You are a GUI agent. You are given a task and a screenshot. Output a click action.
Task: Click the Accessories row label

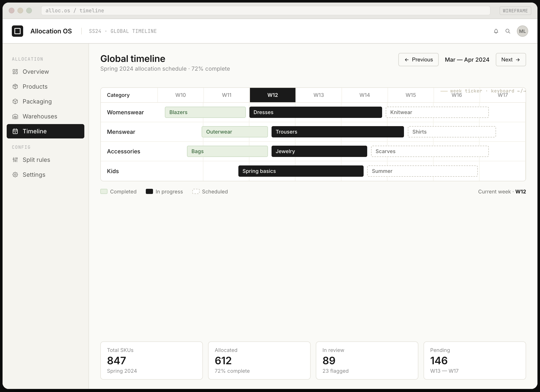coord(123,151)
